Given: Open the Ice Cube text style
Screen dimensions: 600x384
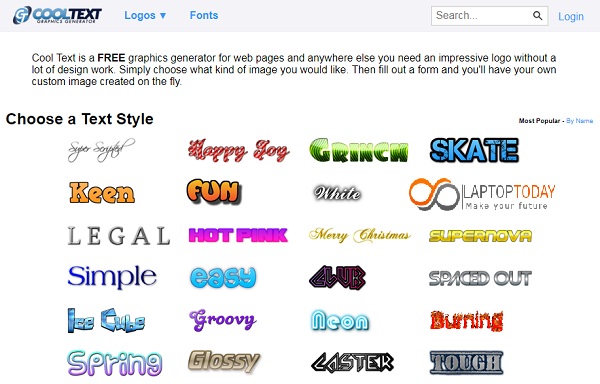Looking at the screenshot, I should [x=106, y=320].
